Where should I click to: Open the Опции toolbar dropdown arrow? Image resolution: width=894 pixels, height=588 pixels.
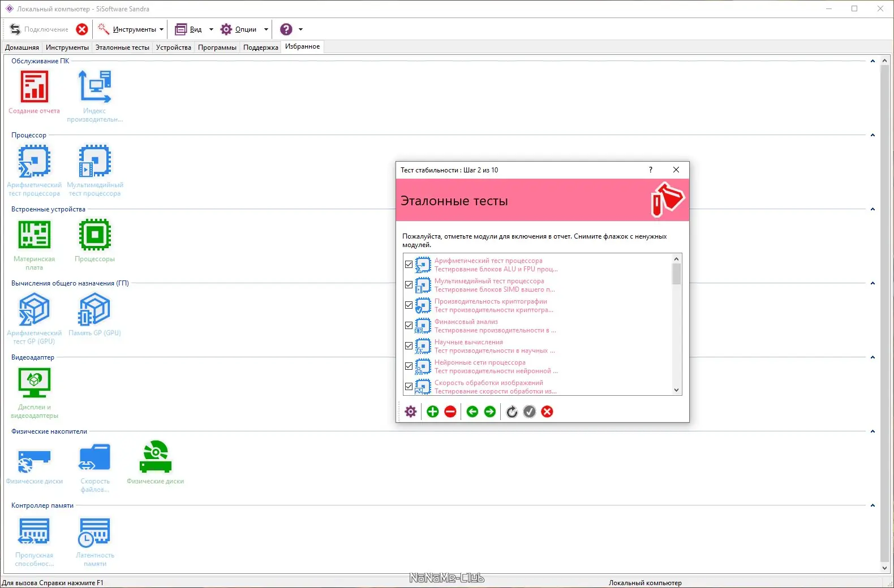266,29
